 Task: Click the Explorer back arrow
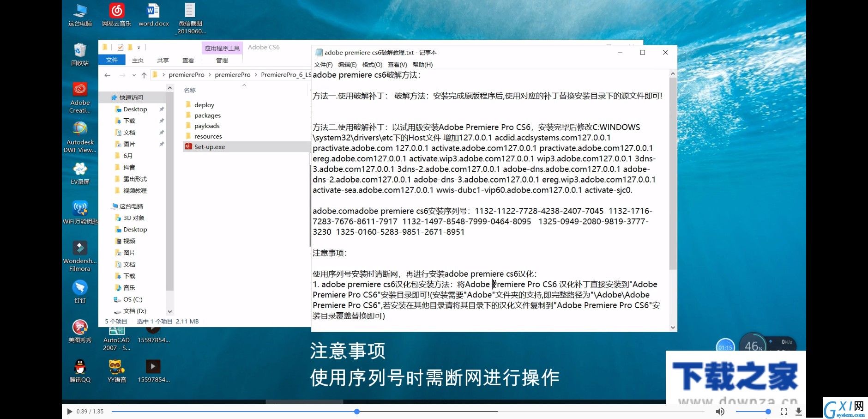[108, 75]
